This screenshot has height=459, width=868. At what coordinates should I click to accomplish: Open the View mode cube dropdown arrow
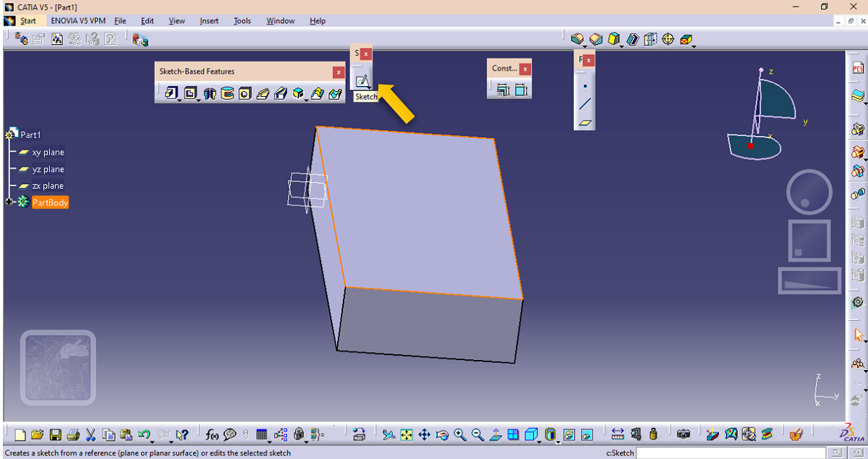[x=540, y=439]
